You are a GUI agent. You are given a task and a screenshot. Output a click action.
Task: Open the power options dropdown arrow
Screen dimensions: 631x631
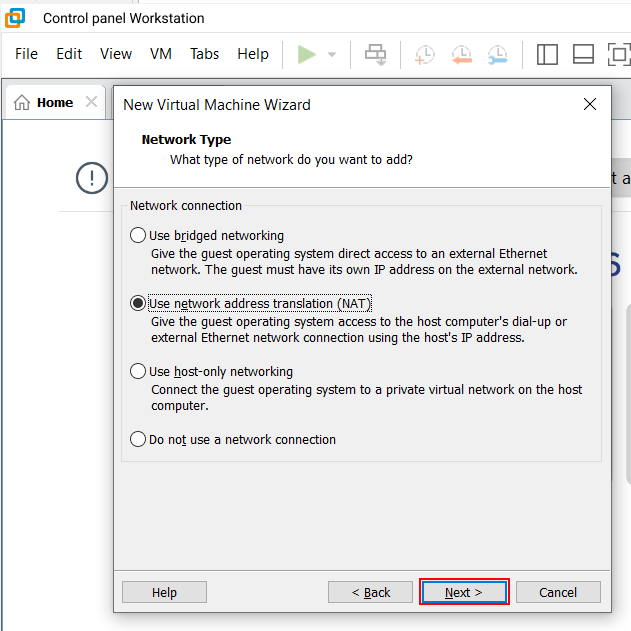pyautogui.click(x=332, y=54)
